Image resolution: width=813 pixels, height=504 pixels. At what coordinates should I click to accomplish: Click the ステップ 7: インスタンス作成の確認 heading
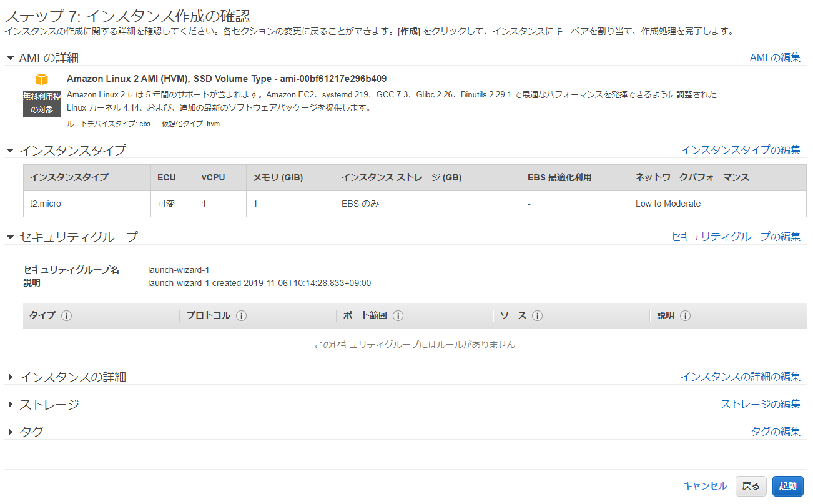coord(127,17)
